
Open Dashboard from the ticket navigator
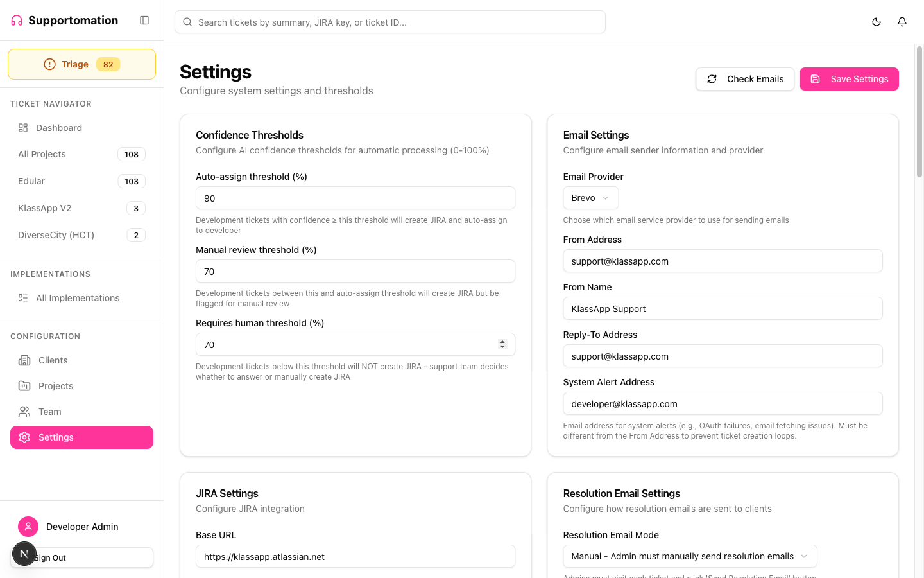[57, 128]
